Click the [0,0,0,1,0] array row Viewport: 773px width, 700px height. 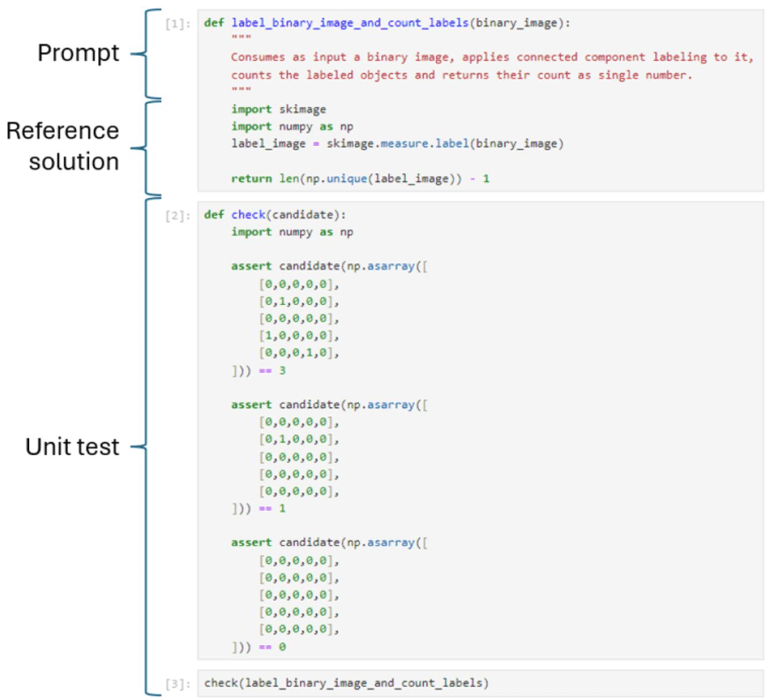(299, 353)
